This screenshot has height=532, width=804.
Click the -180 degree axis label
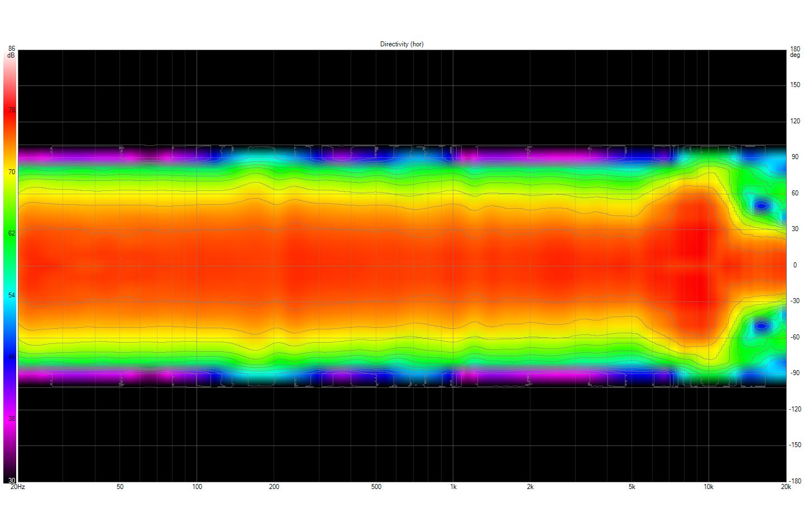[x=795, y=480]
